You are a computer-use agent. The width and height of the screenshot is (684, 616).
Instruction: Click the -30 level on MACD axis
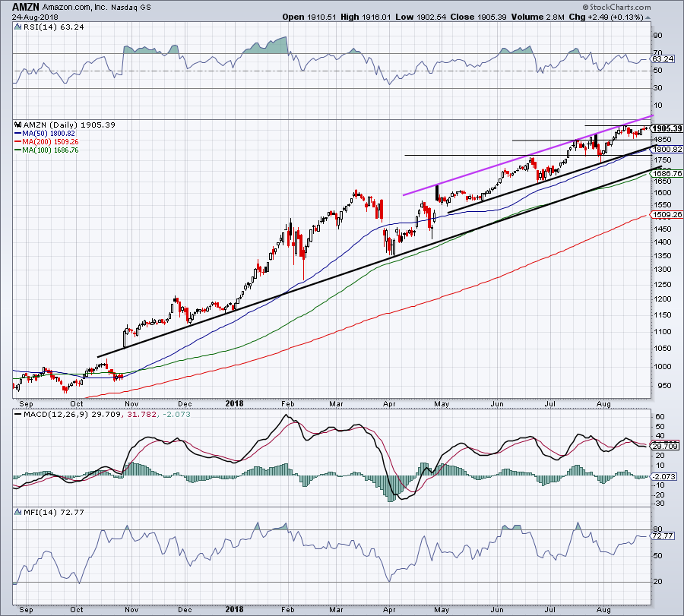659,504
